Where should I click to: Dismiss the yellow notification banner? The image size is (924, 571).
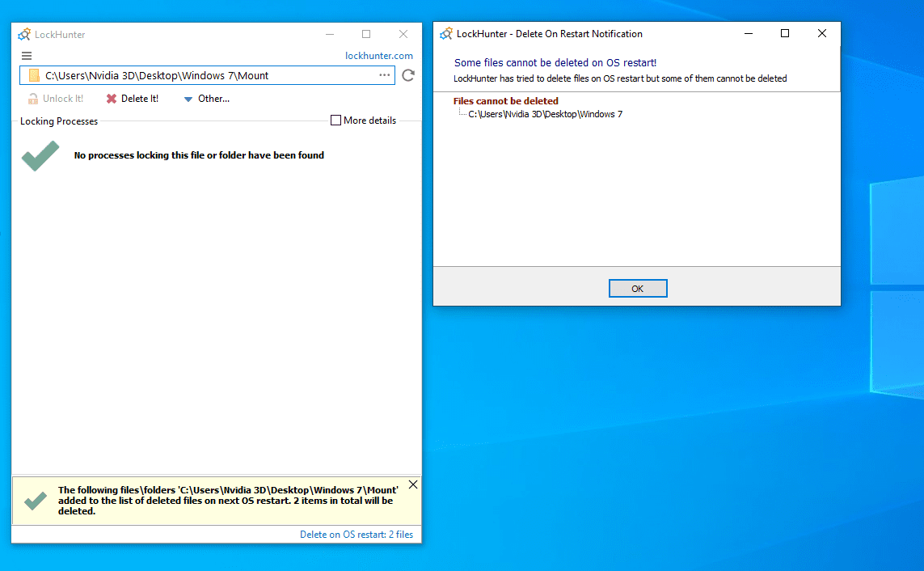413,484
